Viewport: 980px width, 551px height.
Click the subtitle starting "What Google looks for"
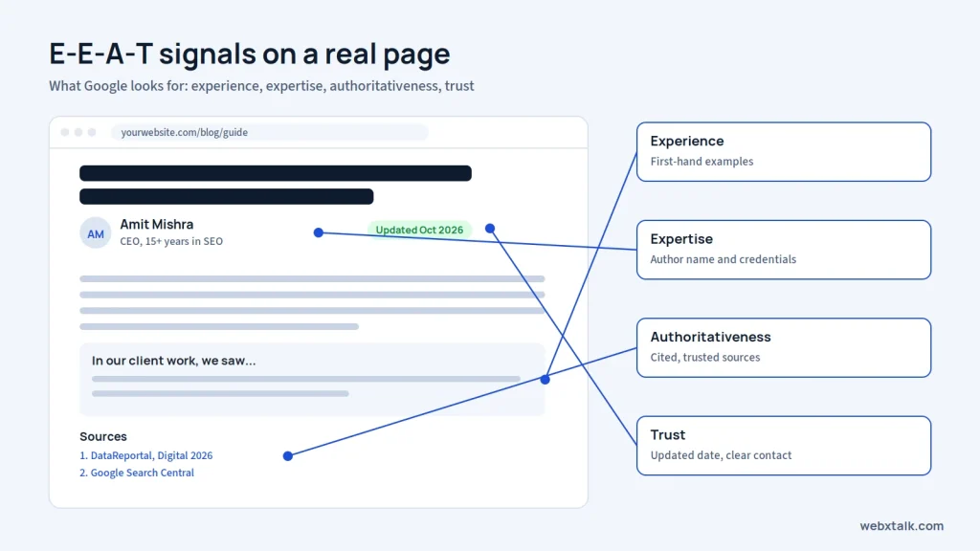(x=261, y=86)
